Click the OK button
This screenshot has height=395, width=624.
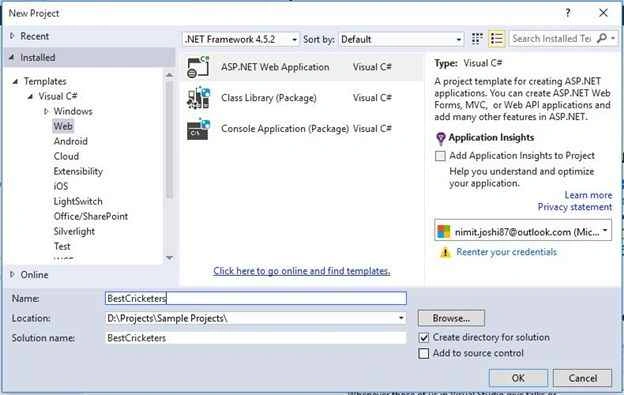[x=518, y=378]
